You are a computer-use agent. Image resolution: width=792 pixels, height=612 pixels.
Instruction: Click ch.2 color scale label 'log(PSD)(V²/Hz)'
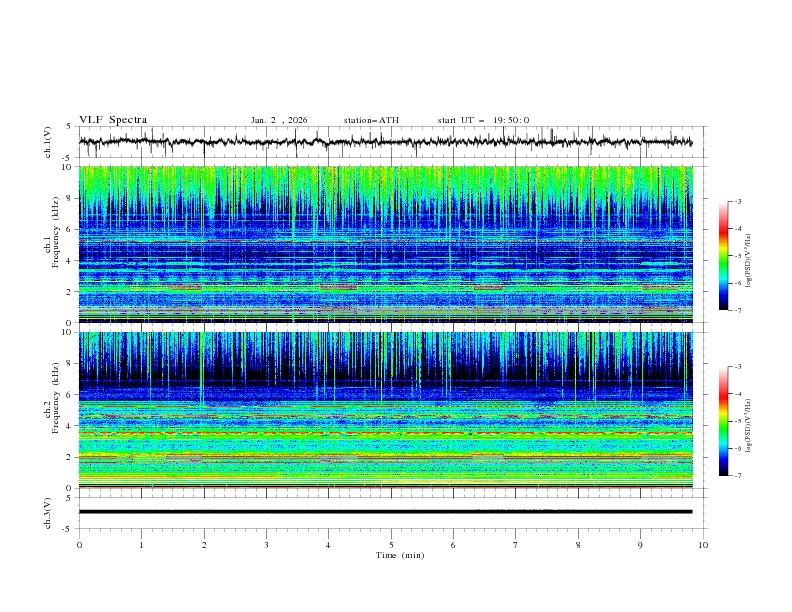pyautogui.click(x=749, y=426)
